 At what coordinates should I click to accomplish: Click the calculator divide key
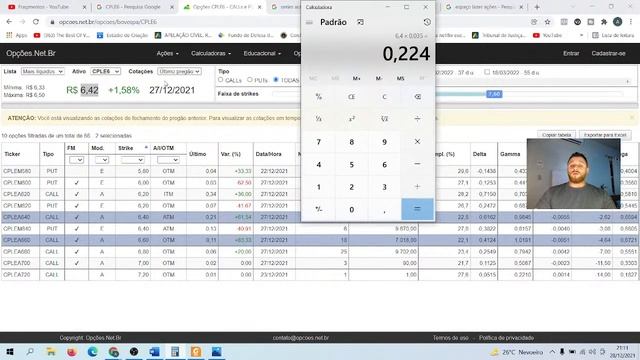pyautogui.click(x=417, y=119)
